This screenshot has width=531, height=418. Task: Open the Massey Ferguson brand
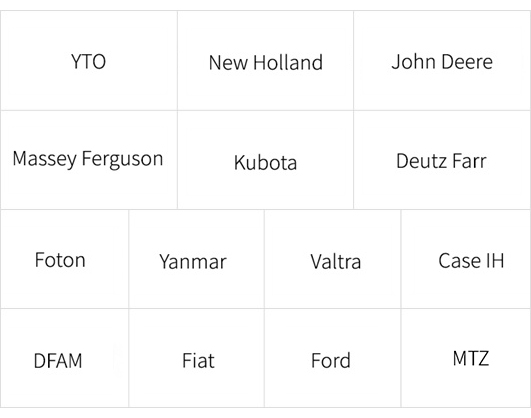[x=89, y=160]
